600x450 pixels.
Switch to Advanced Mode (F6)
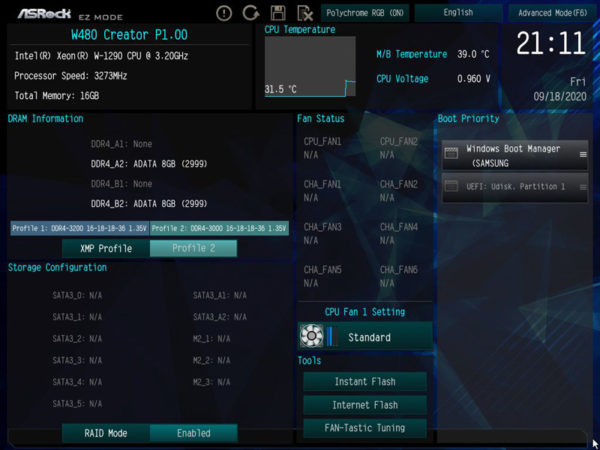(552, 13)
